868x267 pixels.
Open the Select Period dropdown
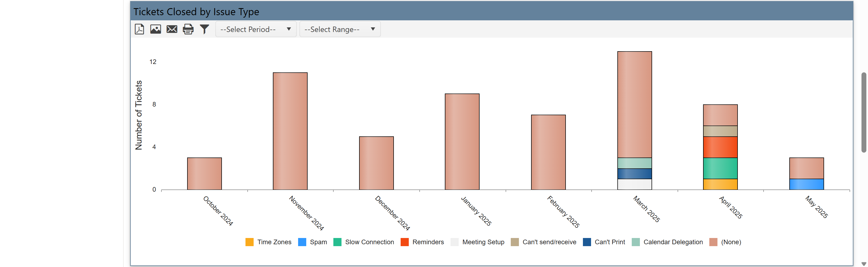click(256, 29)
